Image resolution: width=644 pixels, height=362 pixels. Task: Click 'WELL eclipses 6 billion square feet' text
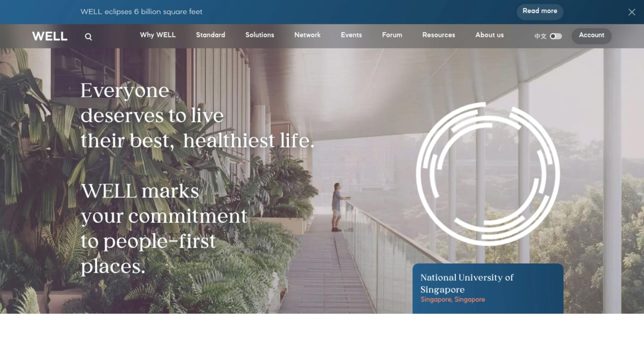tap(141, 12)
